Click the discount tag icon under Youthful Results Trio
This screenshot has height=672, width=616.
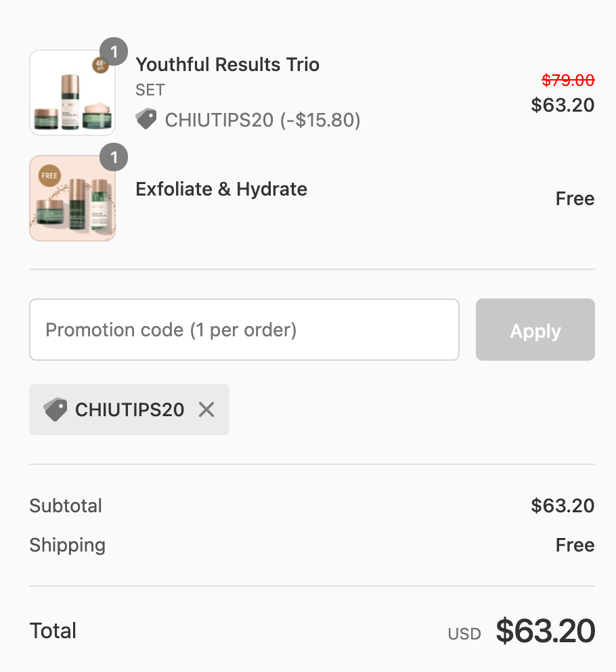point(146,120)
